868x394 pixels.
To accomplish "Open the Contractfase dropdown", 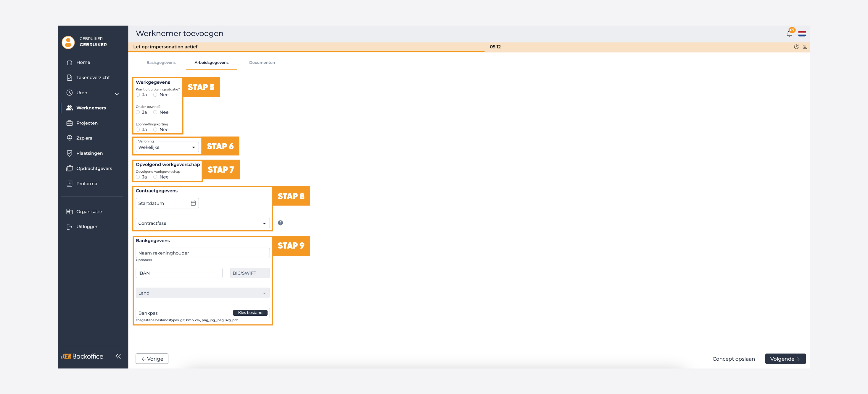I will 202,223.
